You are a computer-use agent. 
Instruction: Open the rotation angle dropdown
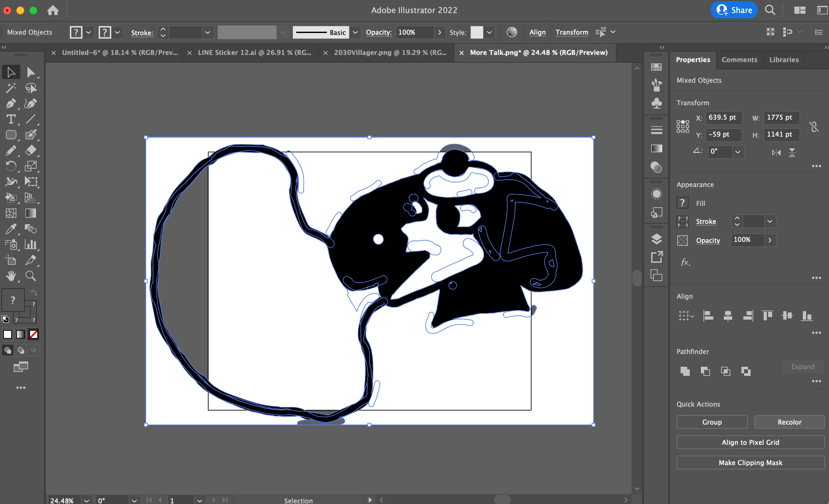point(737,152)
